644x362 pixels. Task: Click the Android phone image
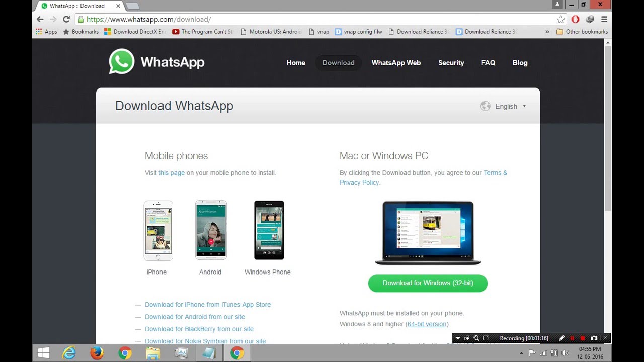click(211, 230)
